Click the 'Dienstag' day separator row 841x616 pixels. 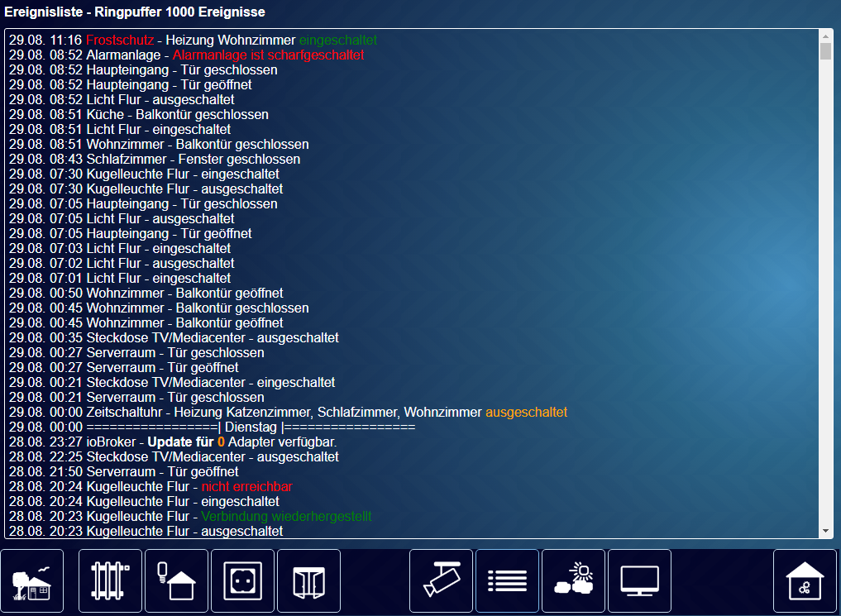212,427
